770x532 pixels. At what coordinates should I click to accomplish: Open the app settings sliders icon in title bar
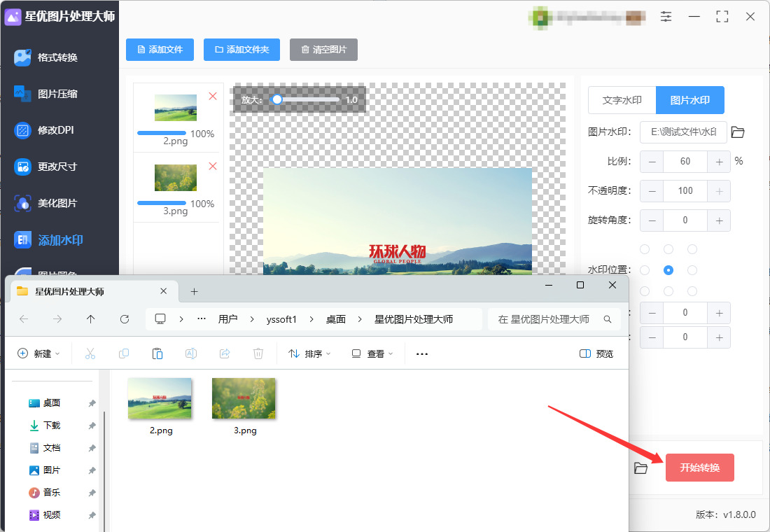tap(666, 17)
